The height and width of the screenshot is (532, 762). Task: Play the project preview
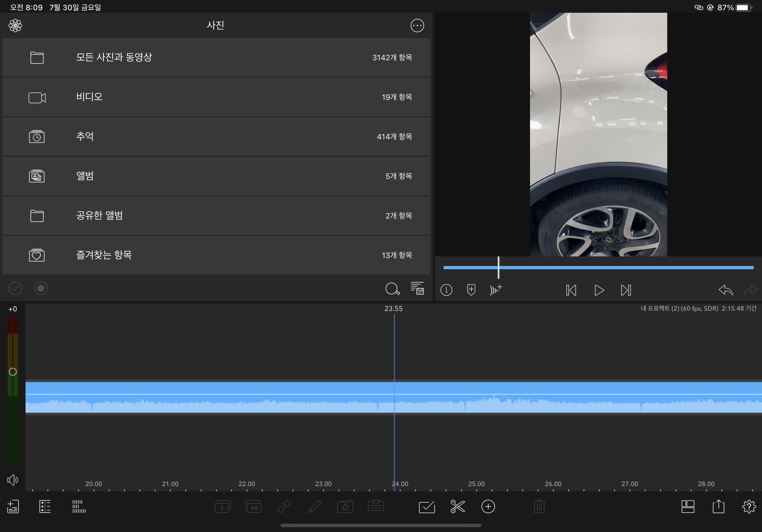599,290
